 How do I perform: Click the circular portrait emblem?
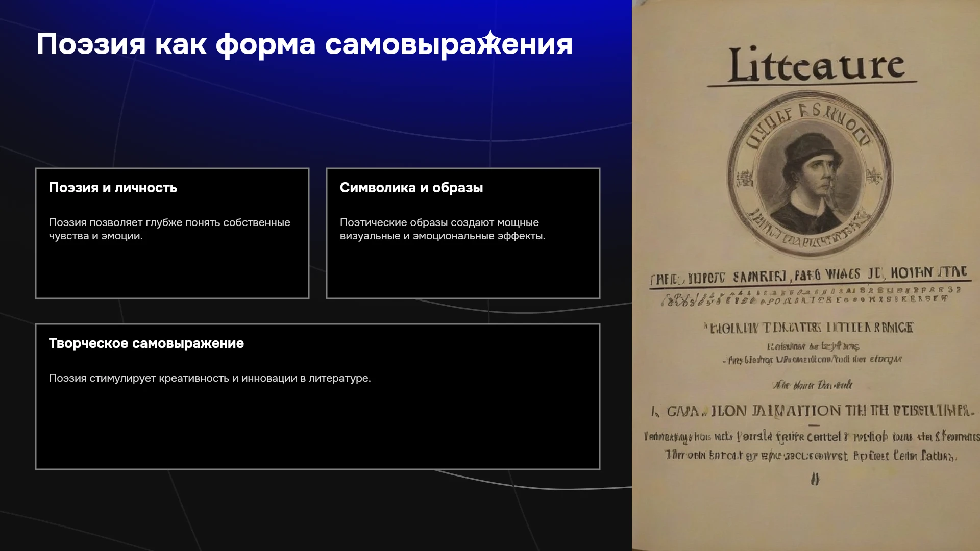pos(811,173)
